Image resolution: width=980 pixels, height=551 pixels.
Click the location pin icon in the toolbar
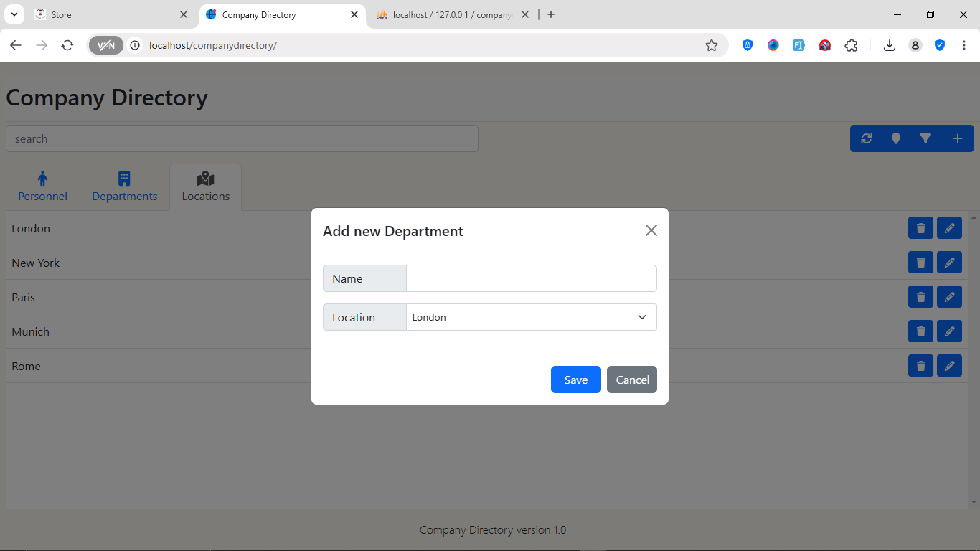click(x=895, y=138)
